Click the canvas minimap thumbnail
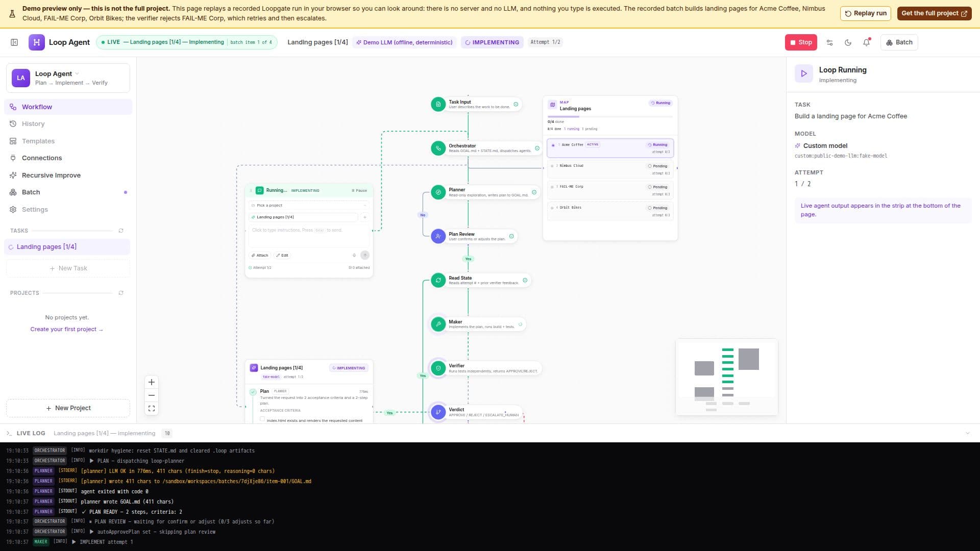The image size is (980, 551). [x=727, y=377]
